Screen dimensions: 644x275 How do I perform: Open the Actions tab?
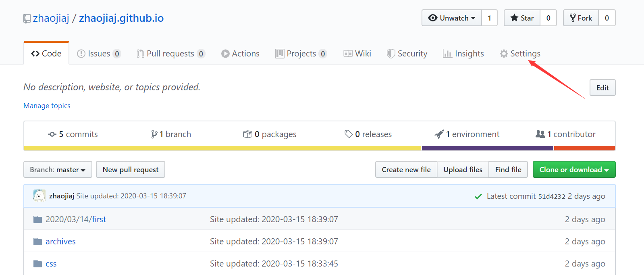coord(240,54)
